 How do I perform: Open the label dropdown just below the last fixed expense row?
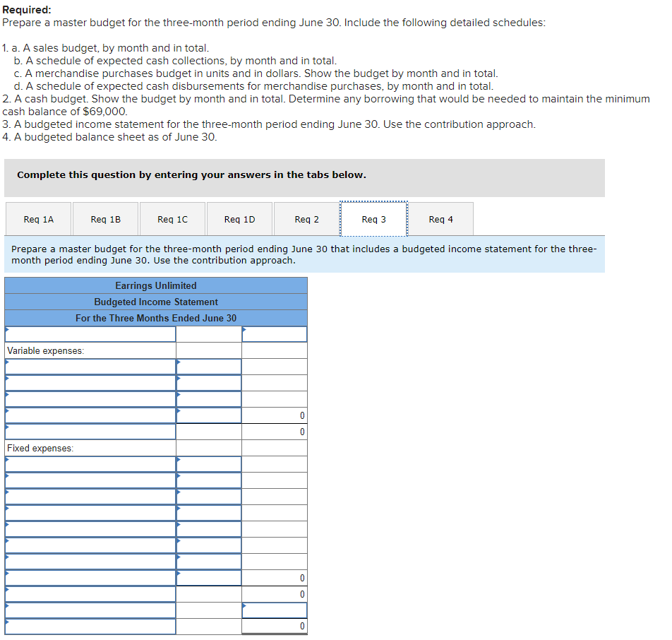click(x=90, y=594)
